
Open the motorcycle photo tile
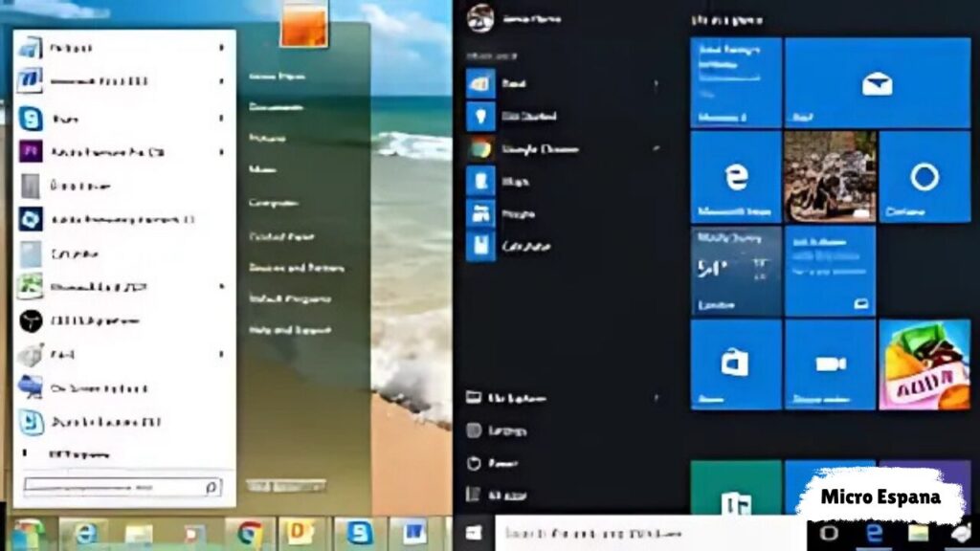click(830, 177)
